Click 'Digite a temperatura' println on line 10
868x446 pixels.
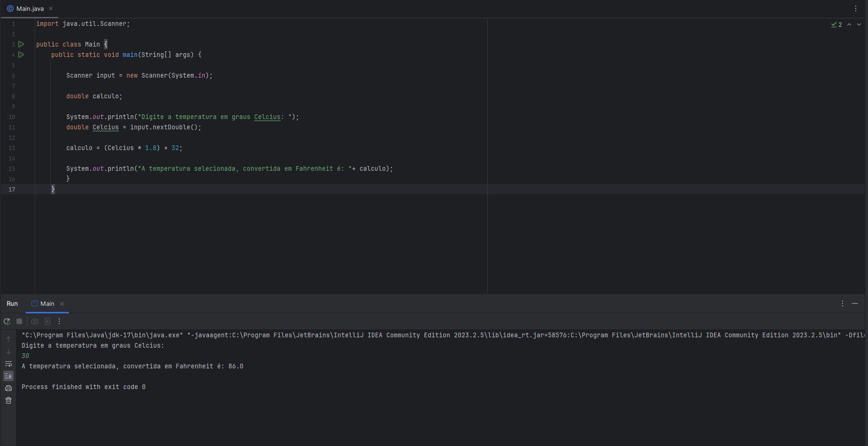coord(182,117)
